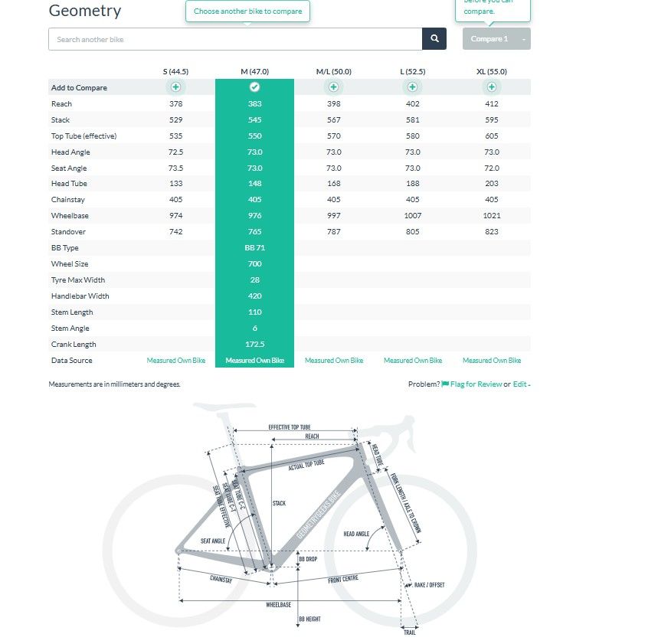This screenshot has width=658, height=644.
Task: Add size XL (55.0) to compare
Action: click(492, 87)
